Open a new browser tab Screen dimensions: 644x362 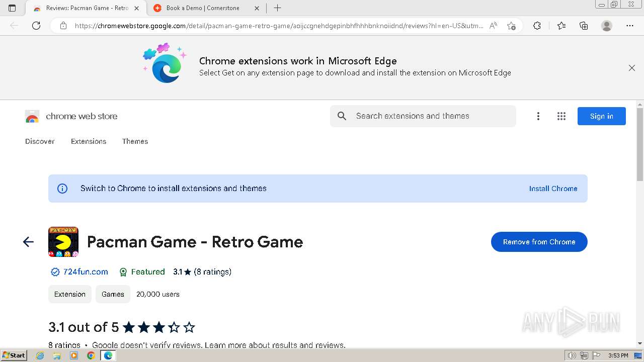point(277,8)
